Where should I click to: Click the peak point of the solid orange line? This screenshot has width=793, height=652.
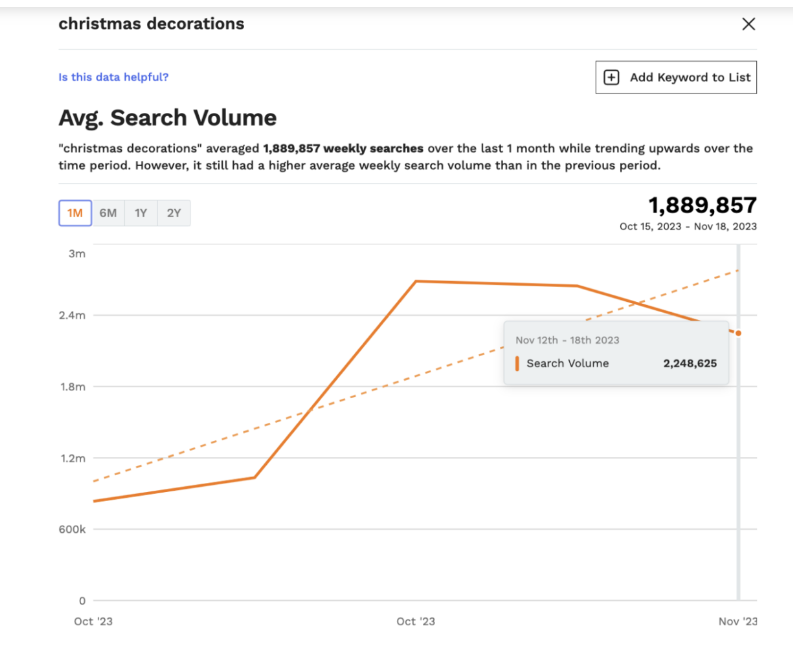click(415, 281)
